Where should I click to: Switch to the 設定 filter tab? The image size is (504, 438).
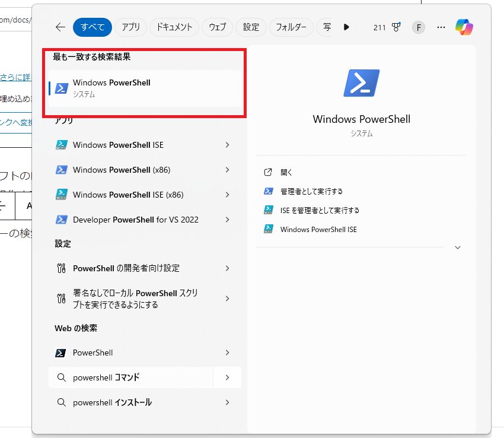pos(251,27)
